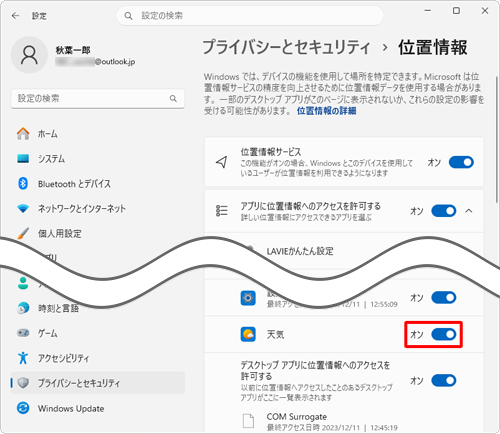The height and width of the screenshot is (434, 500).
Task: Click the accounts person icon in the sidebar
Action: click(x=23, y=283)
